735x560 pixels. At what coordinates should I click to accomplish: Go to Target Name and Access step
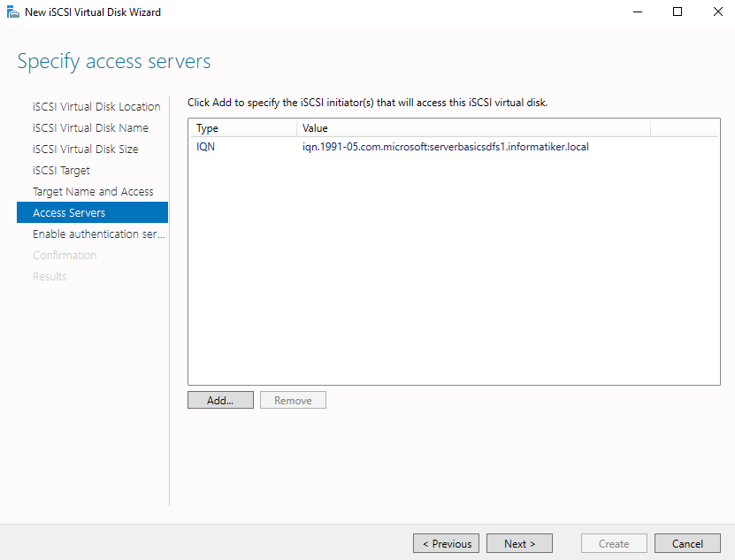(93, 191)
